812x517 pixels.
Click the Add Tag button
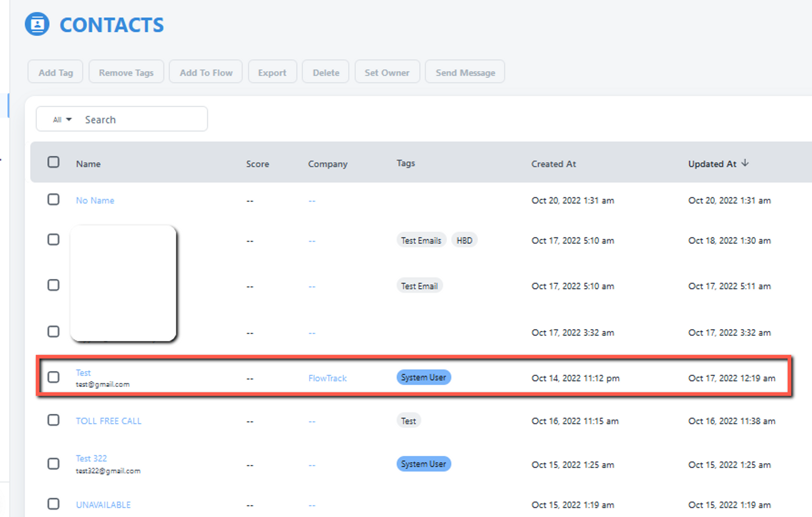pyautogui.click(x=56, y=73)
